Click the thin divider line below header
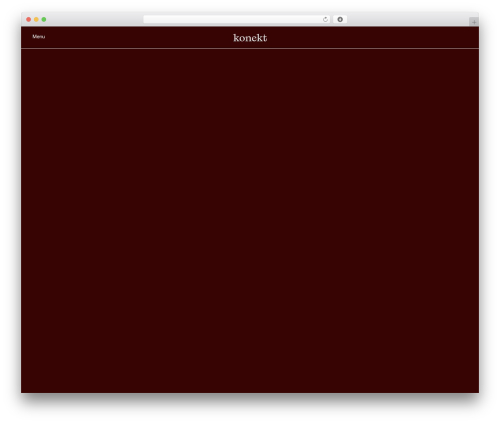The width and height of the screenshot is (500, 423). (250, 49)
